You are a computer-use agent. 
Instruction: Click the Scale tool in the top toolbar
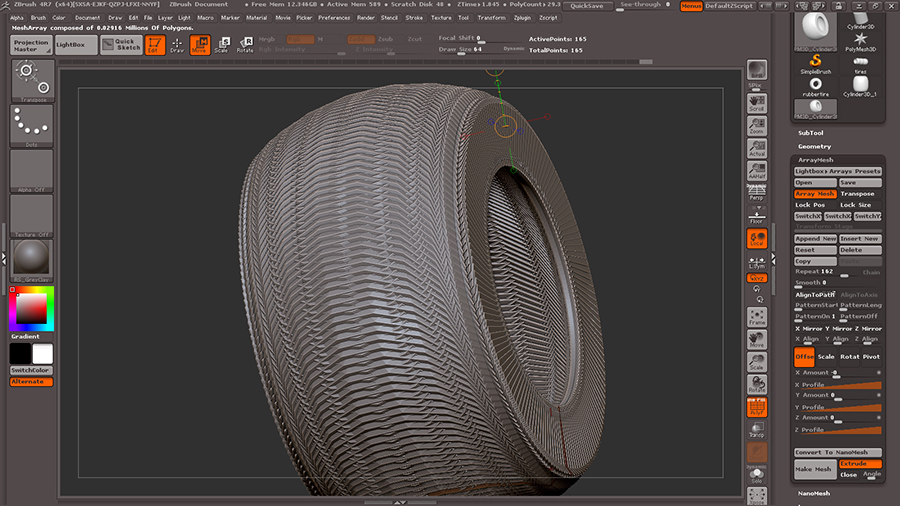coord(221,45)
